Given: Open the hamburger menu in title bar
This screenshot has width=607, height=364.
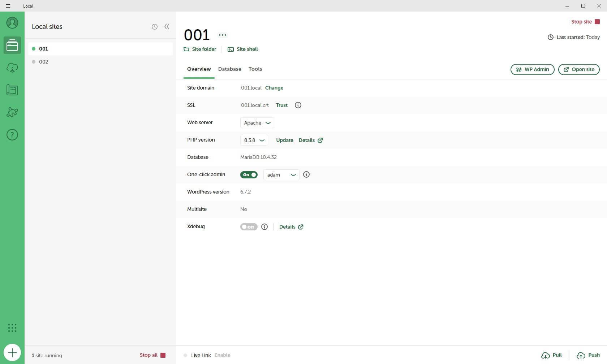Looking at the screenshot, I should (x=8, y=6).
